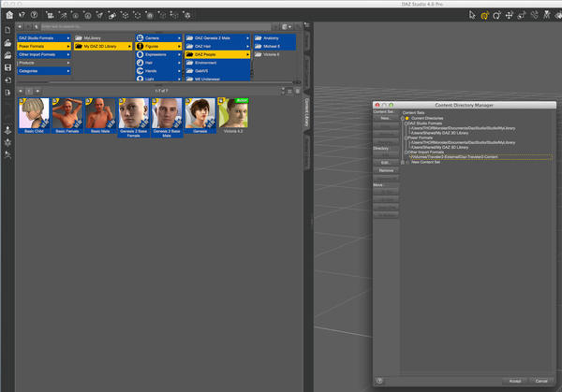This screenshot has height=392, width=562.
Task: Select the Scale tool
Action: click(x=522, y=15)
